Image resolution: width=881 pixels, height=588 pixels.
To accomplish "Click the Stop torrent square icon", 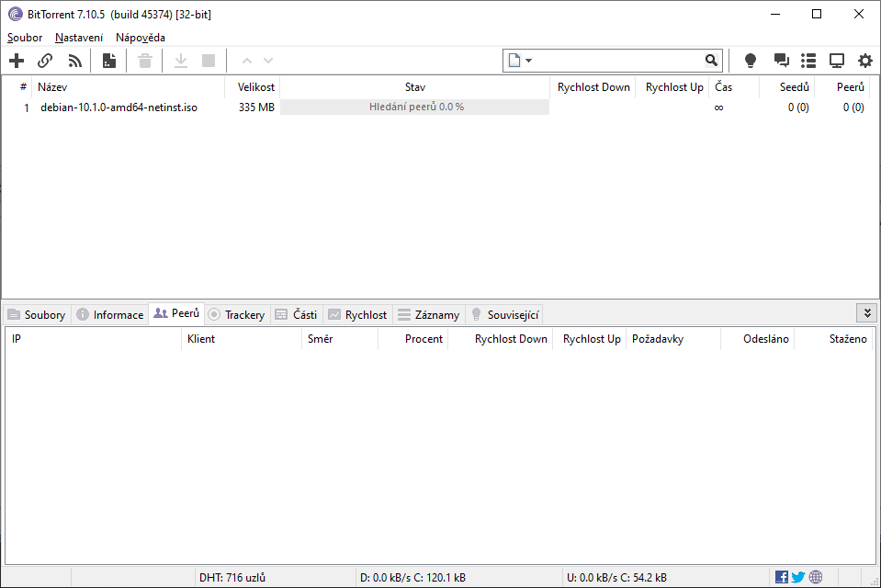I will tap(209, 60).
